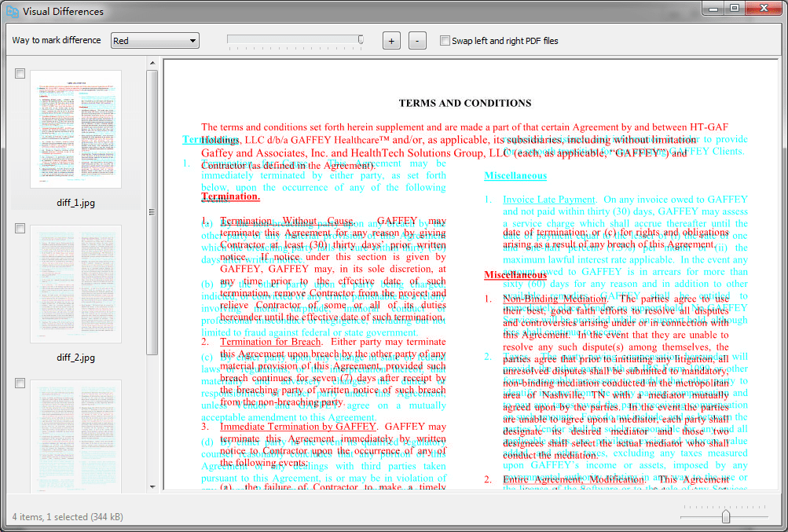Image resolution: width=788 pixels, height=532 pixels.
Task: Click the 'Termination for Breach' underlined text
Action: pos(270,342)
